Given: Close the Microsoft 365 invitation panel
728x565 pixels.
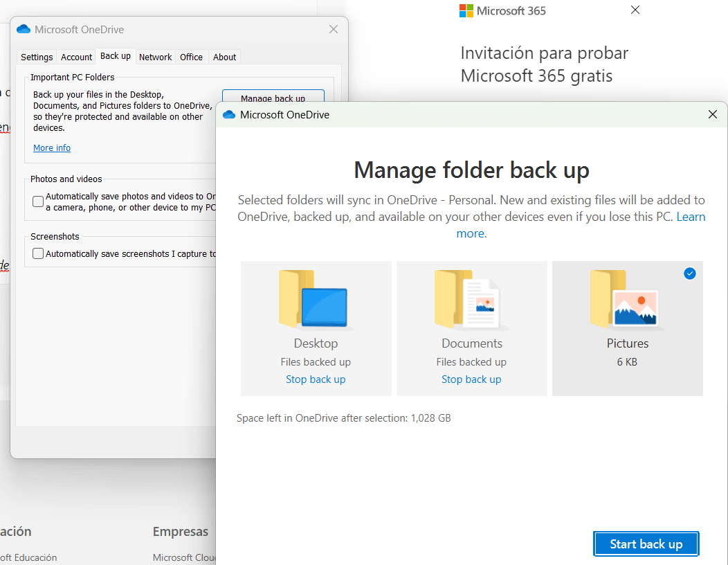Looking at the screenshot, I should (x=635, y=10).
